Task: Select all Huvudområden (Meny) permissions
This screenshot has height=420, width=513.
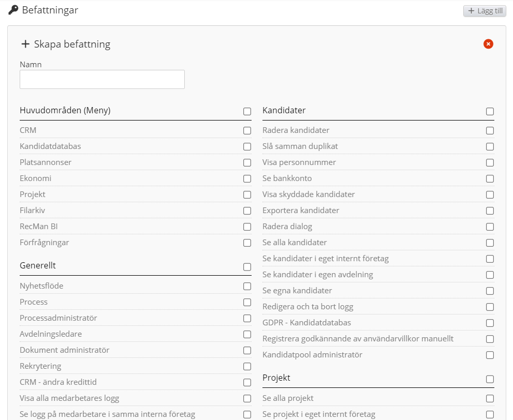Action: tap(247, 111)
